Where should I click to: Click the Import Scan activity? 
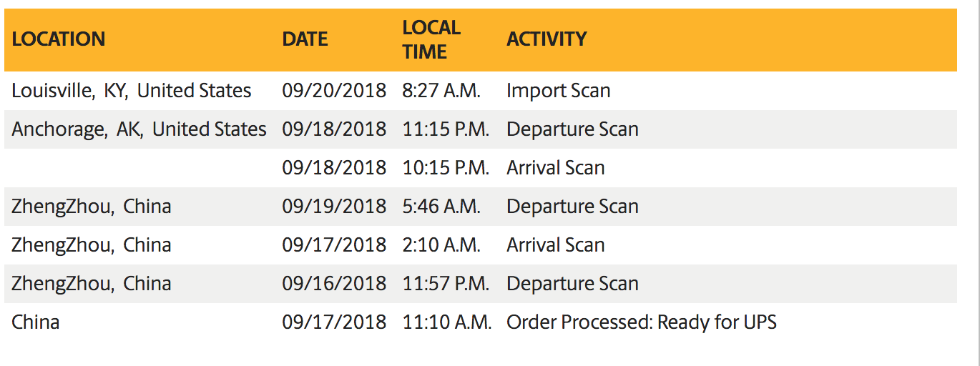tap(558, 91)
